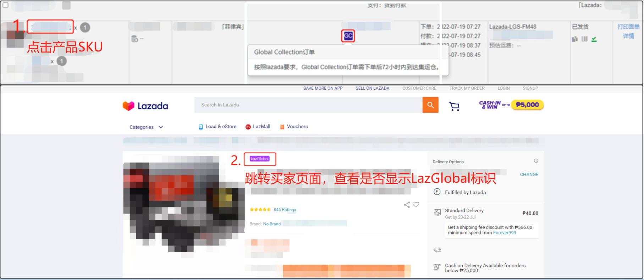Open TRACK MY ORDER menu item
Image resolution: width=644 pixels, height=280 pixels.
tap(467, 88)
